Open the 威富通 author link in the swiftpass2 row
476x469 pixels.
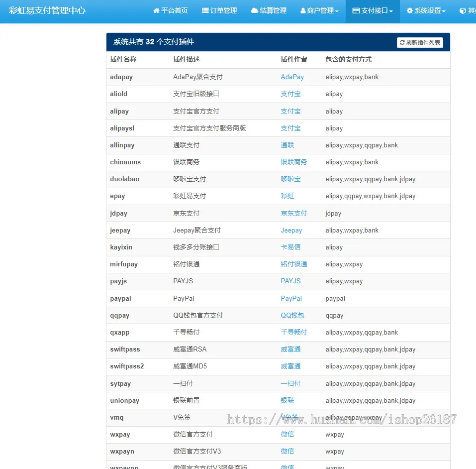[x=290, y=366]
